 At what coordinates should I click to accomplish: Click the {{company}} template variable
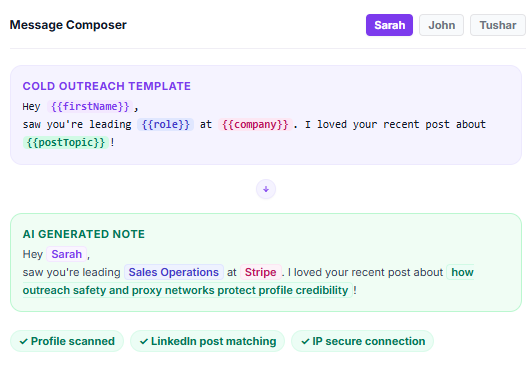(x=255, y=124)
